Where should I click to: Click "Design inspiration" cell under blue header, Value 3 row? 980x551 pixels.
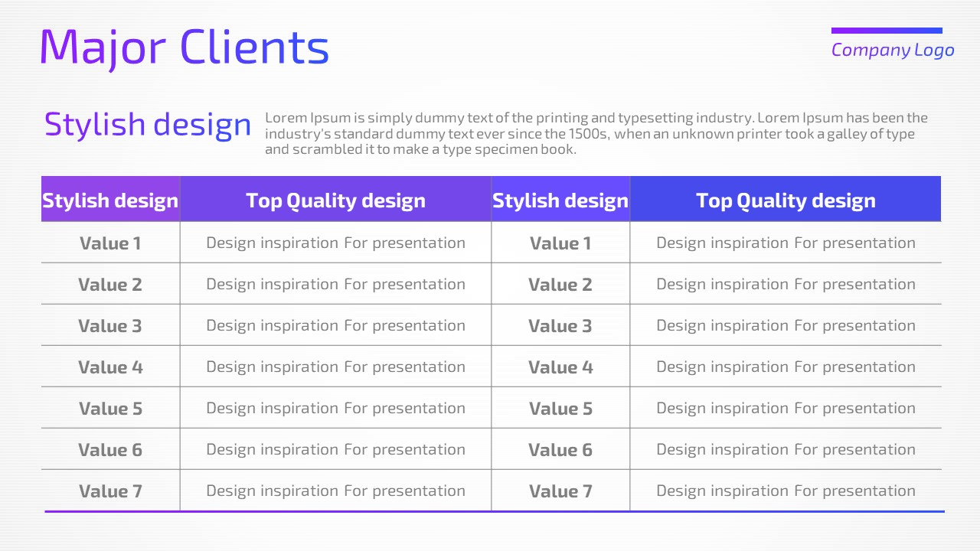tap(786, 326)
